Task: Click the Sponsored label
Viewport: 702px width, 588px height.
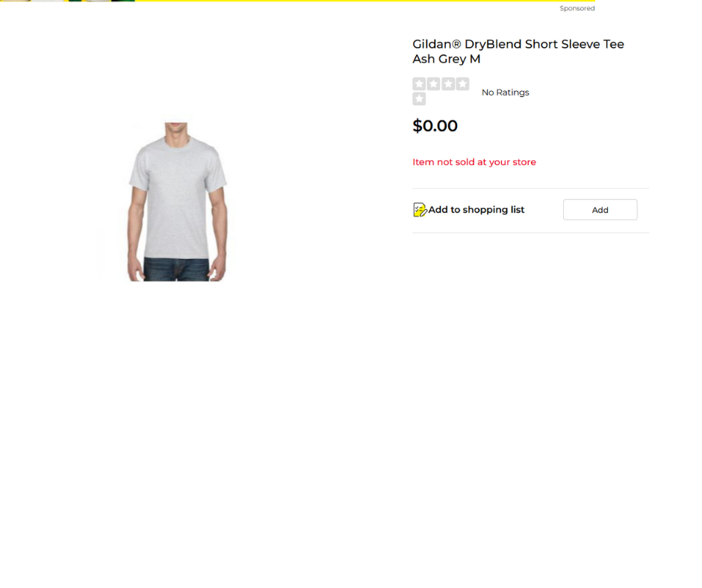Action: (x=577, y=8)
